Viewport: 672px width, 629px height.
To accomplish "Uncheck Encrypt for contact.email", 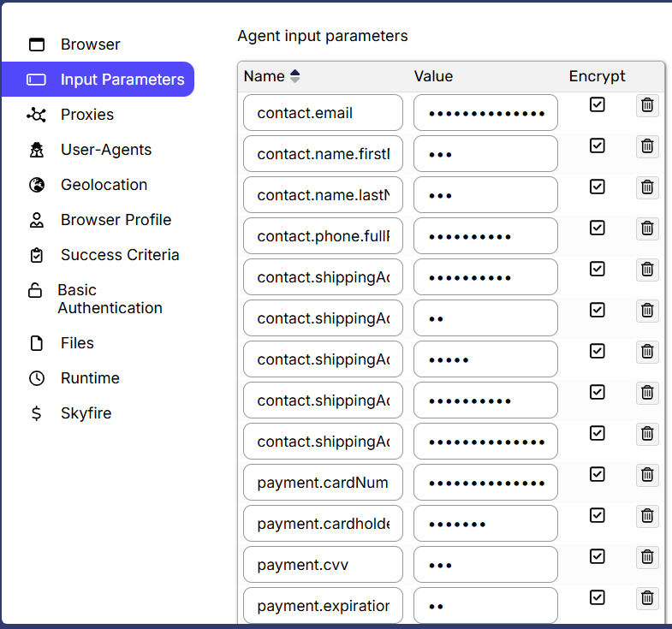I will 598,104.
